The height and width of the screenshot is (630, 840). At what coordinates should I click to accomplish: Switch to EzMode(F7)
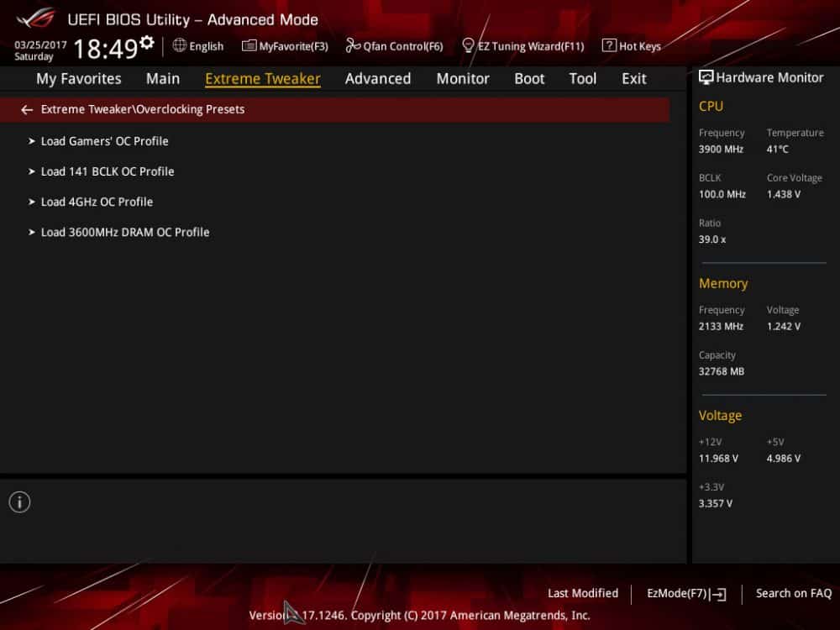(686, 594)
